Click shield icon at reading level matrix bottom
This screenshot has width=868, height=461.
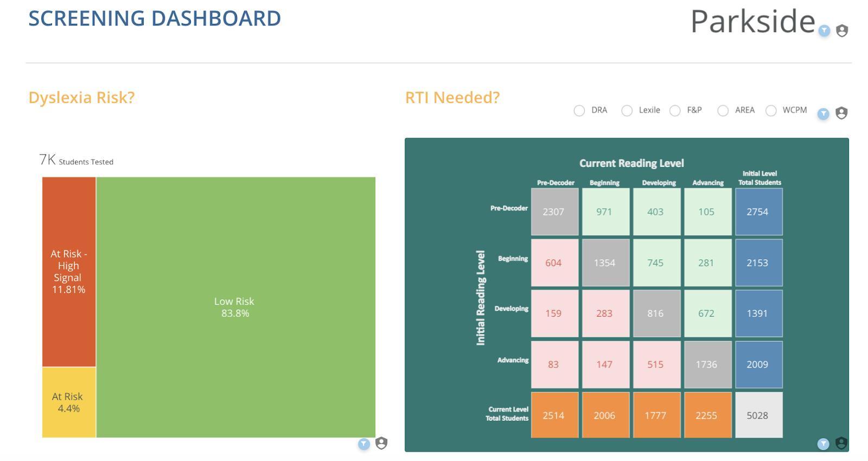[841, 443]
